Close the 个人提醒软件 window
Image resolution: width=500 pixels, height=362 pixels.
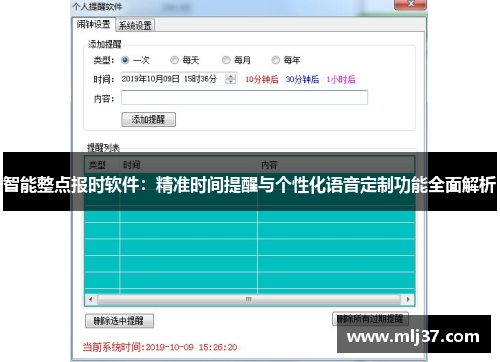click(x=410, y=5)
